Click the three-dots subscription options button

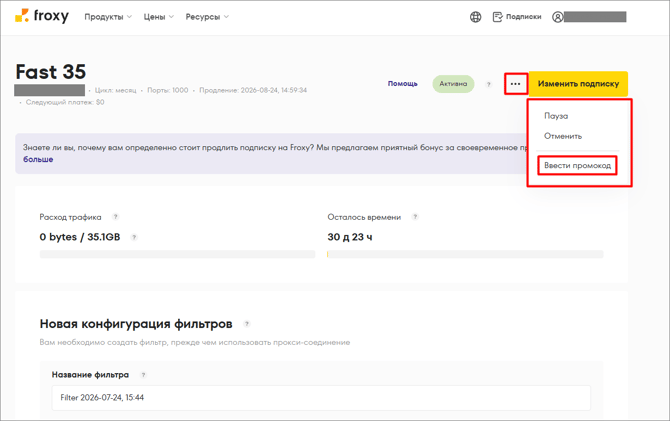click(x=515, y=84)
